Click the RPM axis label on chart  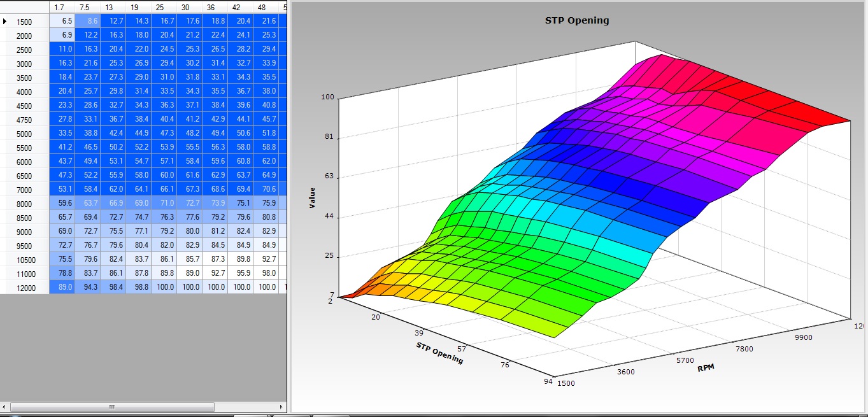[705, 369]
